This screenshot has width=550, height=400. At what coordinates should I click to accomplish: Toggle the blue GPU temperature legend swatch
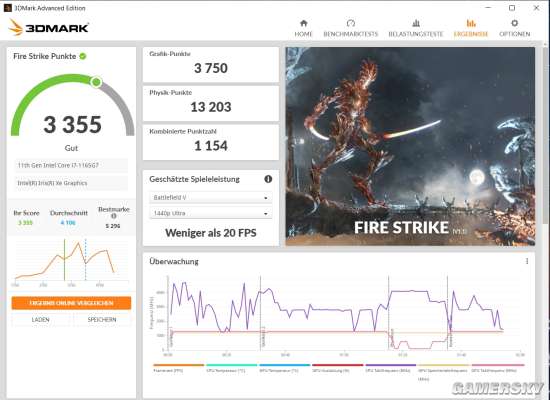[284, 365]
